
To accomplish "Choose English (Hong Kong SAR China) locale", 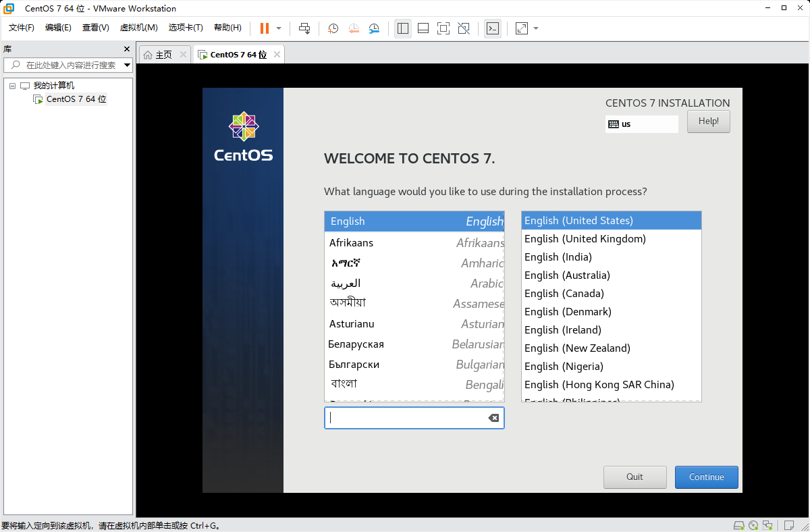I will point(612,385).
